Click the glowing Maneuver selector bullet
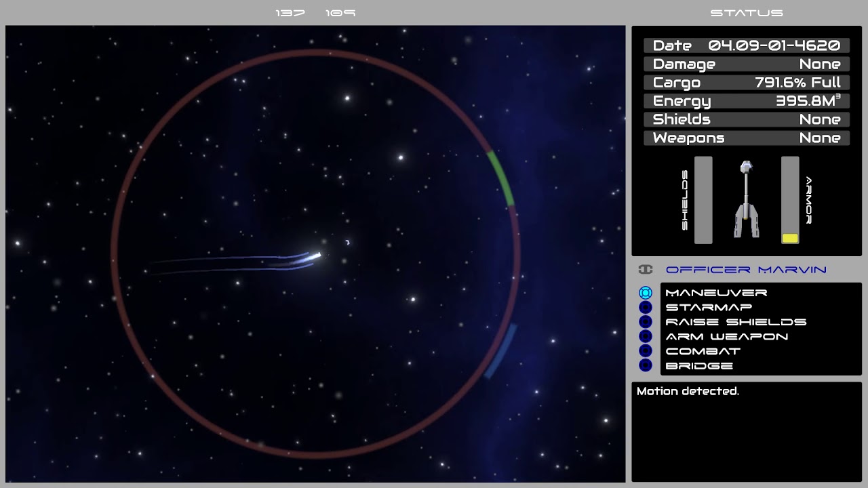 pyautogui.click(x=646, y=293)
